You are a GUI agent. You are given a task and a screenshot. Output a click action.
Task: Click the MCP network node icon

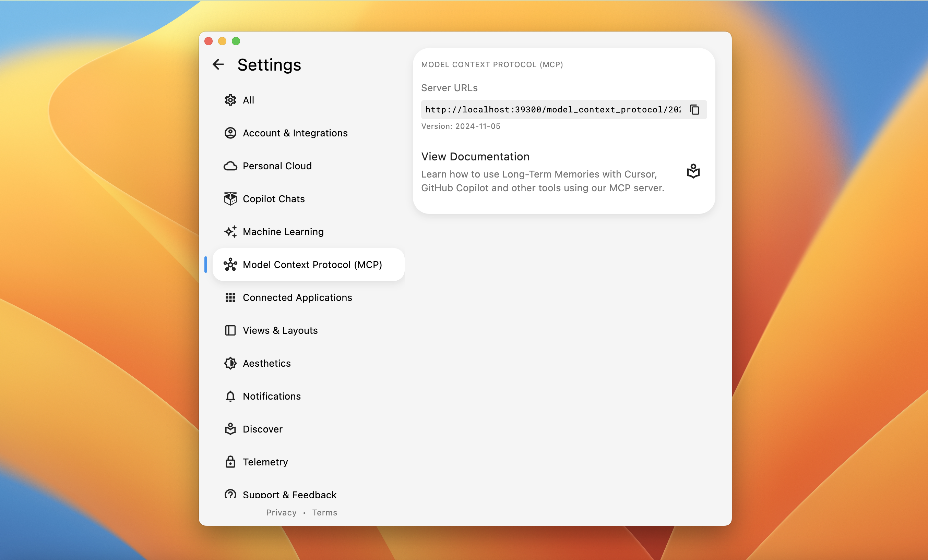[x=230, y=265]
